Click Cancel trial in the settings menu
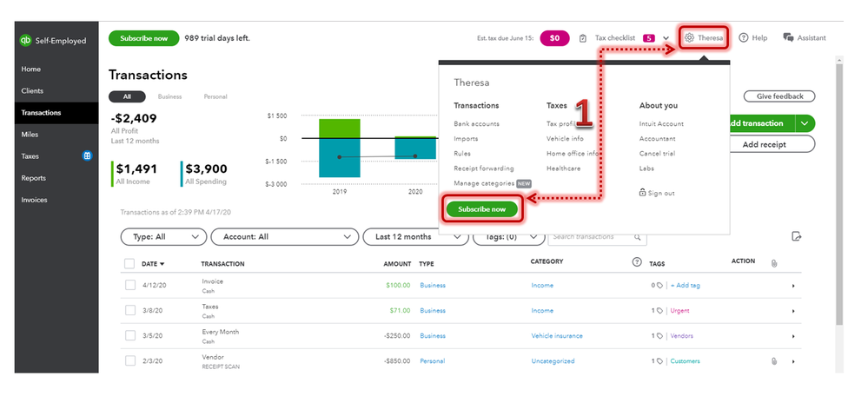Screen dimensions: 868x416 click(657, 153)
